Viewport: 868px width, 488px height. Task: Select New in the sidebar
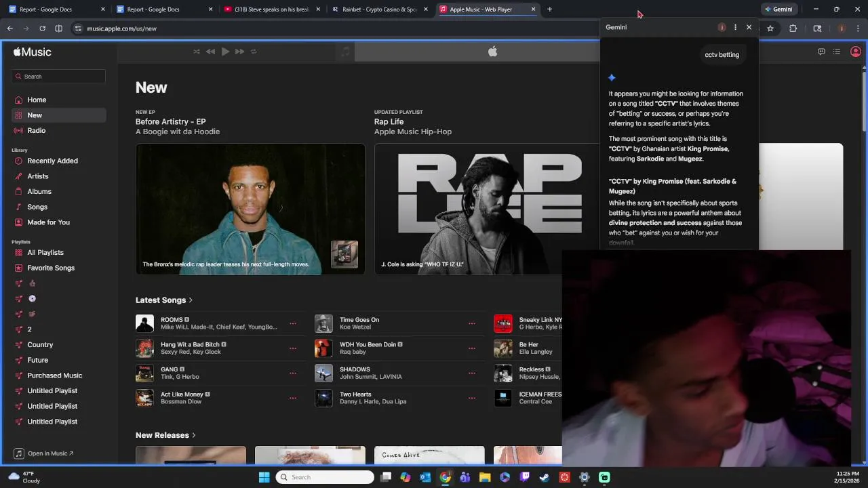click(x=58, y=115)
